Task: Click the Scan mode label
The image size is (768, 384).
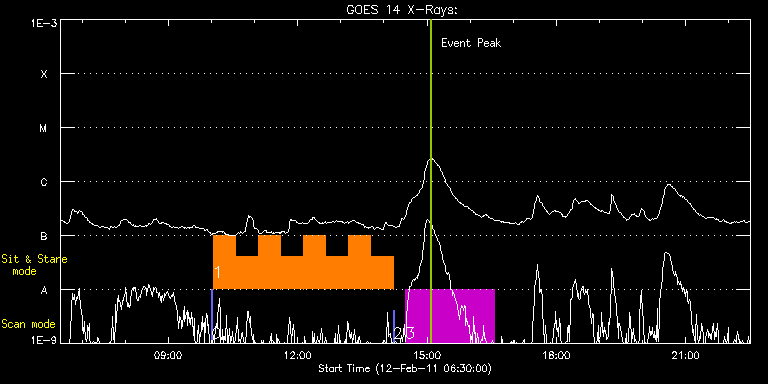Action: pos(28,324)
